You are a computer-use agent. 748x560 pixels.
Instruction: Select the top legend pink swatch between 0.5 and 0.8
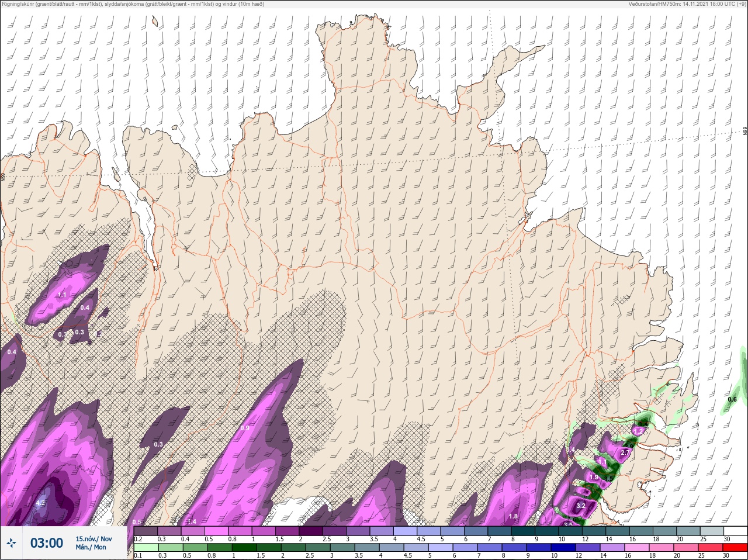(217, 531)
